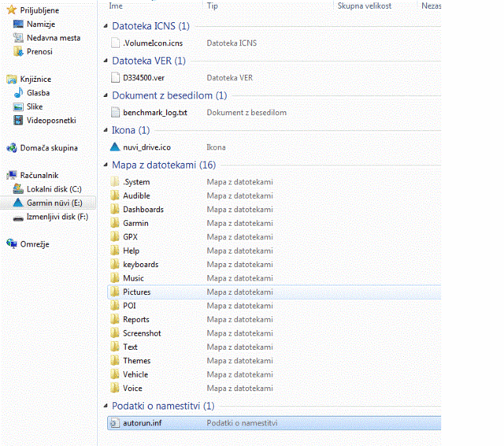Select the Vehicle folder name

click(x=135, y=374)
